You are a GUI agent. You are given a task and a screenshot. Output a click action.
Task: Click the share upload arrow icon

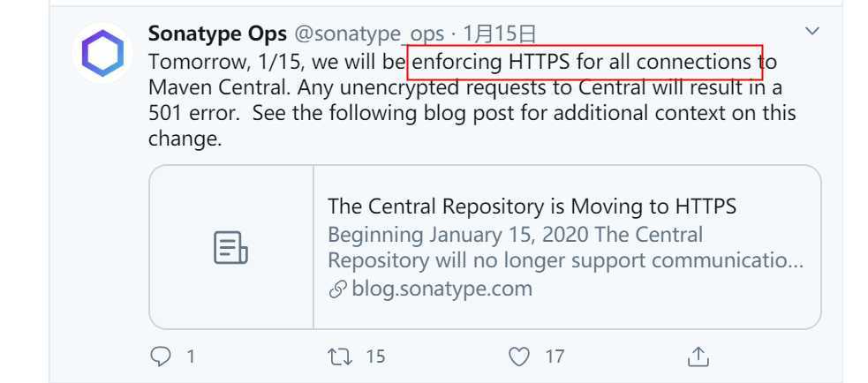tap(698, 357)
